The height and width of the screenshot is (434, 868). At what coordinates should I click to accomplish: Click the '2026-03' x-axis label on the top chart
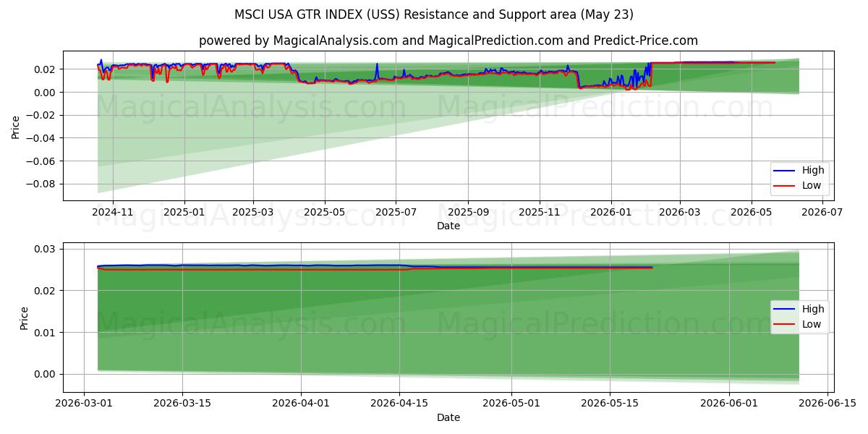click(x=680, y=213)
